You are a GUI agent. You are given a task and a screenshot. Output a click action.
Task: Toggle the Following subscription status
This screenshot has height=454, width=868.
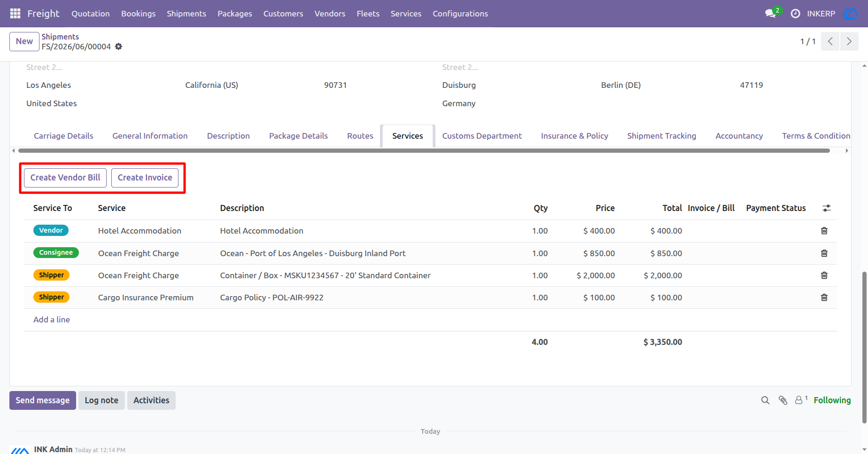coord(832,400)
